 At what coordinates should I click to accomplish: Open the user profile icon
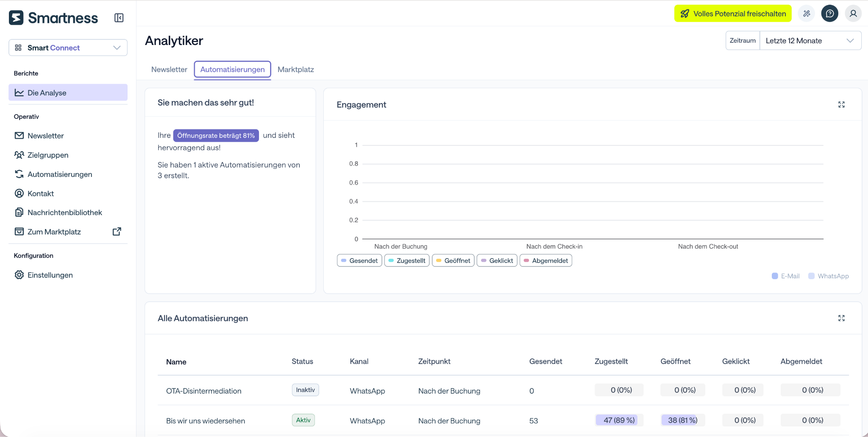tap(853, 14)
